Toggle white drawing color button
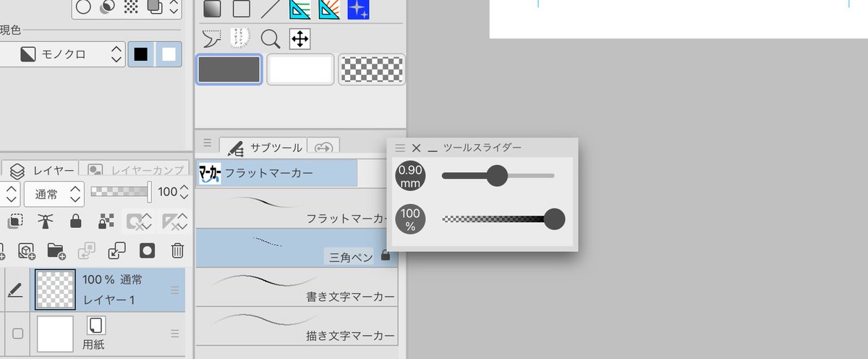The image size is (868, 359). (x=169, y=54)
